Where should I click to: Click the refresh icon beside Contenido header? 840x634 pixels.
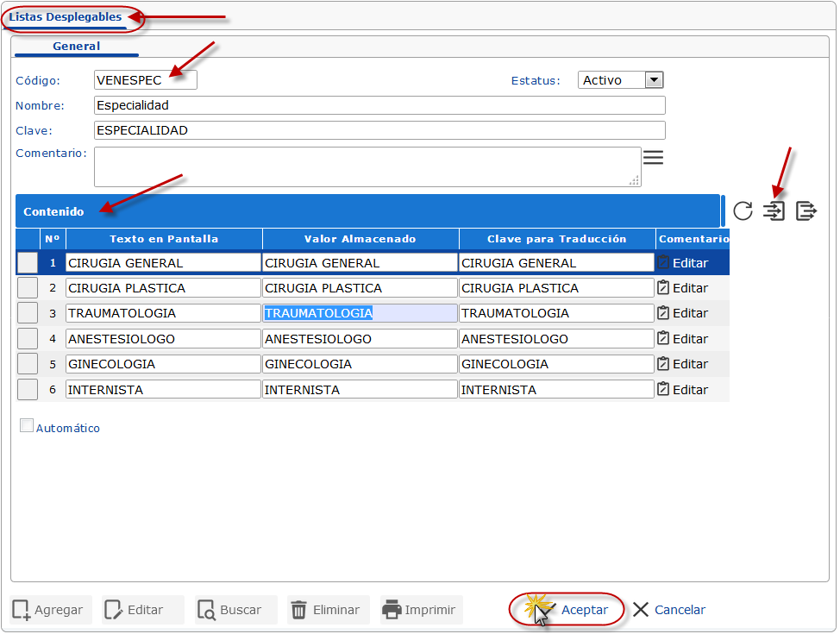click(743, 210)
